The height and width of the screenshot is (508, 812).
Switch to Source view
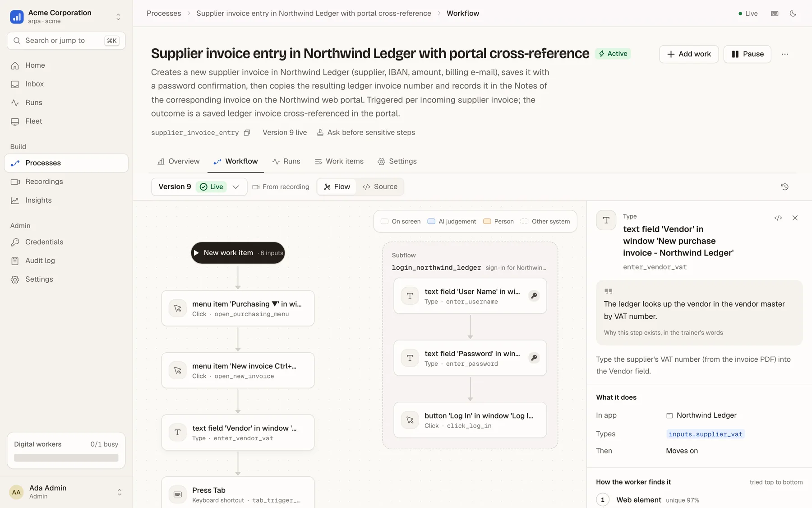380,187
